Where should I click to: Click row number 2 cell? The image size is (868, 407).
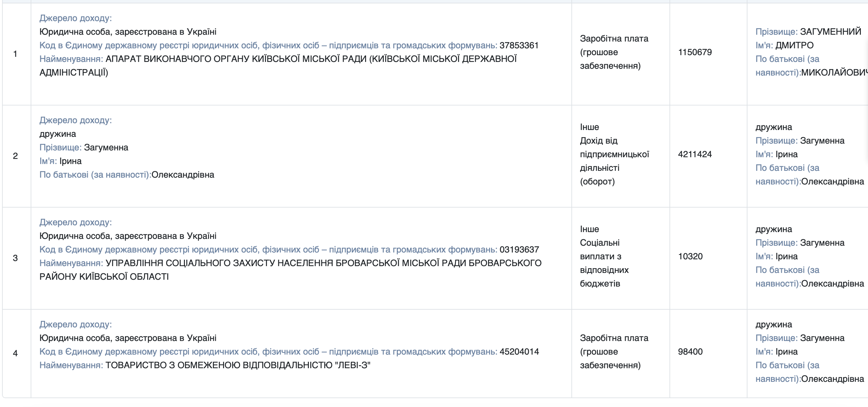tap(16, 156)
